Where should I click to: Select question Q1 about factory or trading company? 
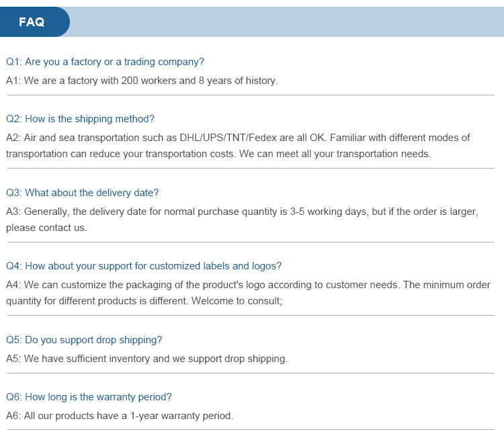[x=105, y=62]
